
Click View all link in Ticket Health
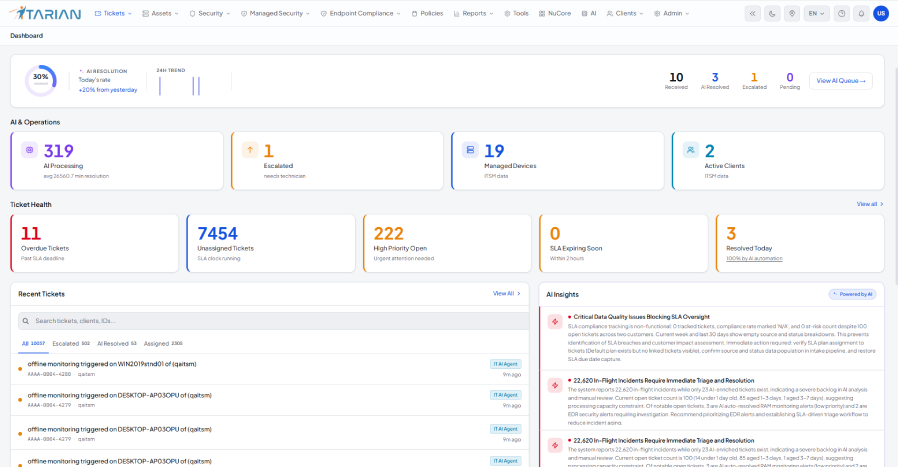pos(870,204)
